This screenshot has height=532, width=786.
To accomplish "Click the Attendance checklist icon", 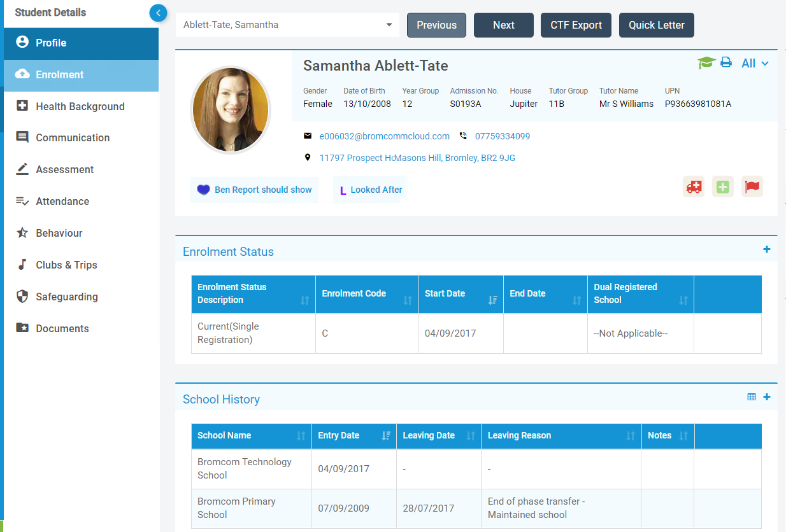I will [x=22, y=201].
